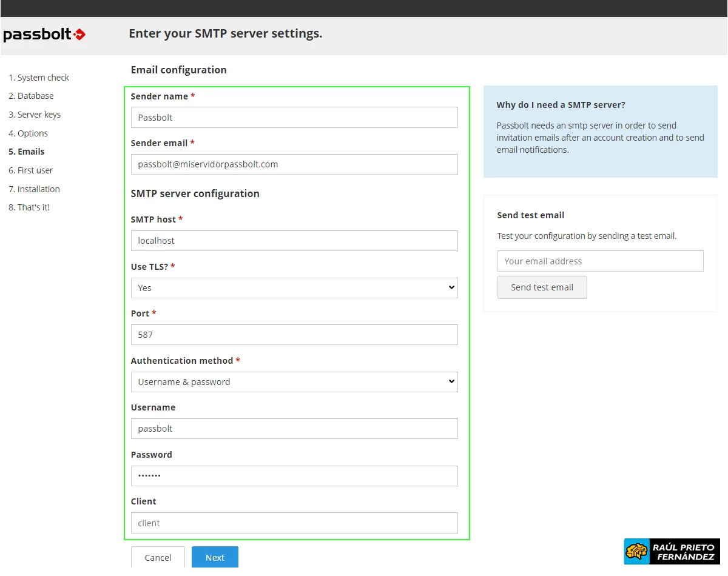Click the Cancel button

[158, 557]
